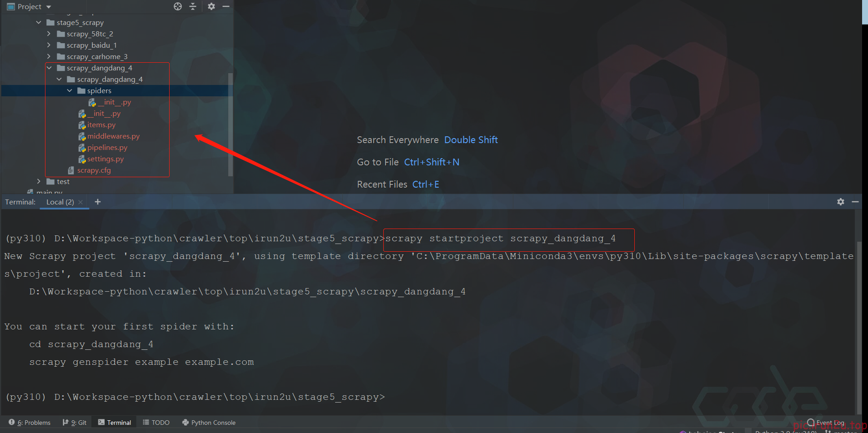This screenshot has height=433, width=868.
Task: Hide the Project panel with minus icon
Action: click(226, 6)
